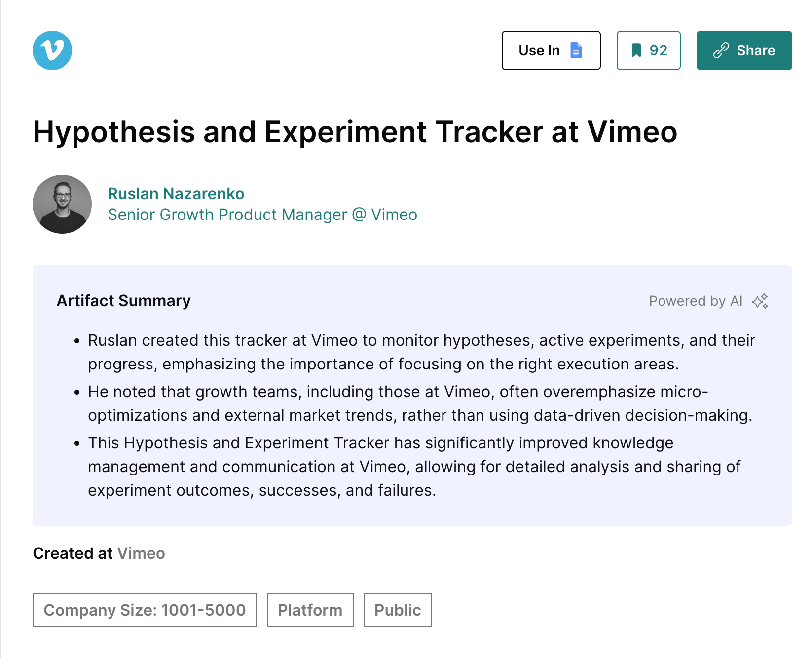This screenshot has width=812, height=658.
Task: Click the Hypothesis and Experiment Tracker title
Action: [355, 132]
